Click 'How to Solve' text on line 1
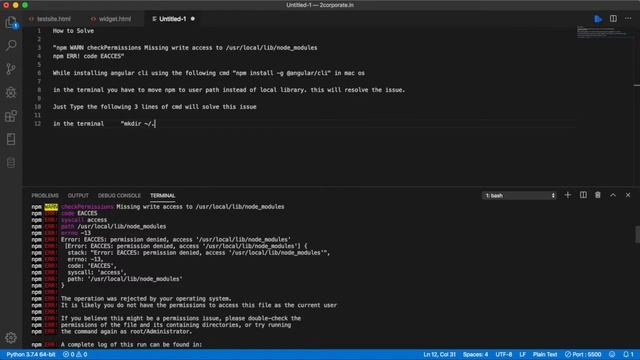640x360 pixels. coord(73,31)
